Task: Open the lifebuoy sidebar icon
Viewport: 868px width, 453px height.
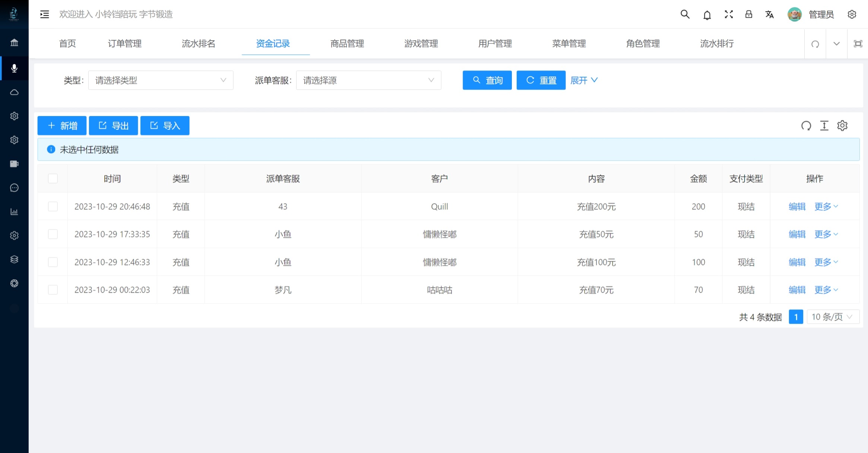Action: [14, 283]
